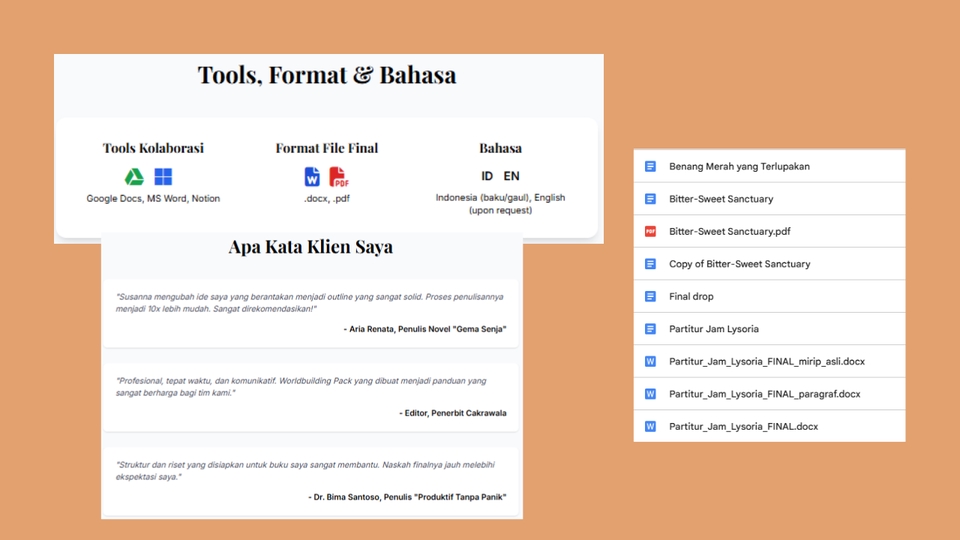Open the Partitur_Jam_Lysoria_FINAL_mirip_asli.docx file
960x540 pixels.
tap(766, 361)
